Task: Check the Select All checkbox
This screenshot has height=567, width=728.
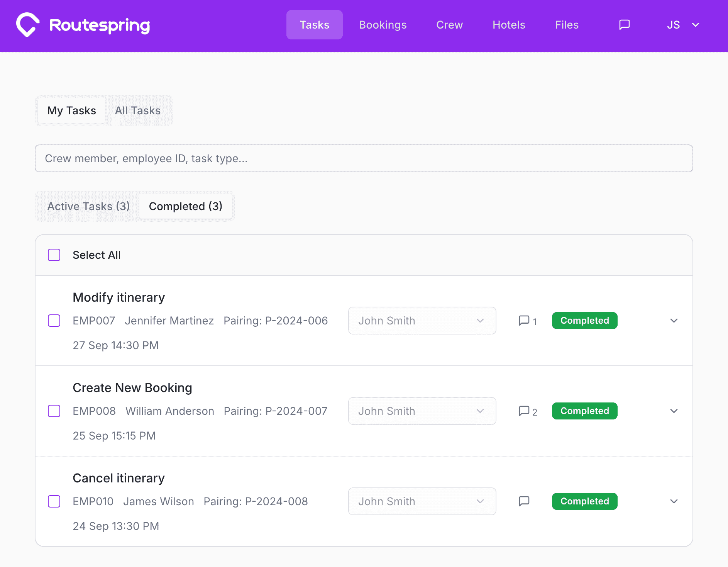Action: tap(54, 255)
